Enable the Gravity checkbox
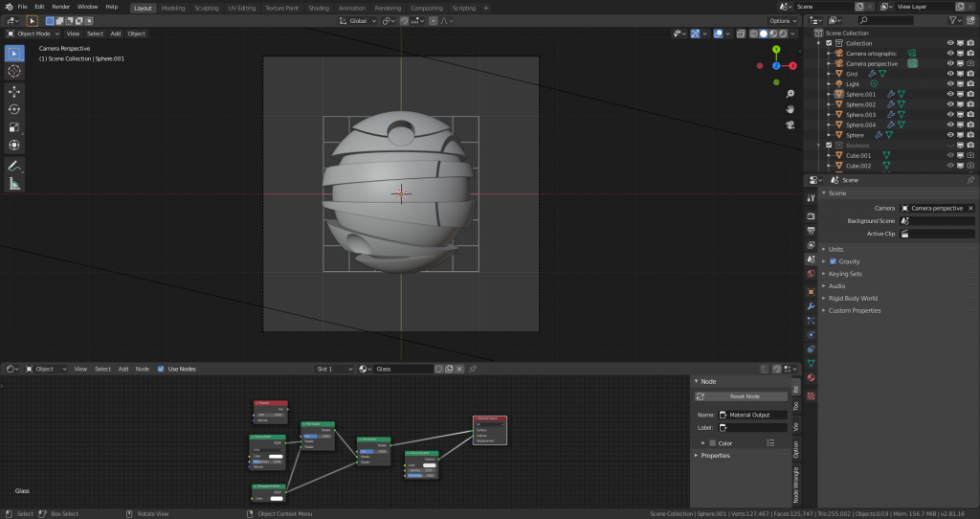The height and width of the screenshot is (519, 980). [x=834, y=261]
